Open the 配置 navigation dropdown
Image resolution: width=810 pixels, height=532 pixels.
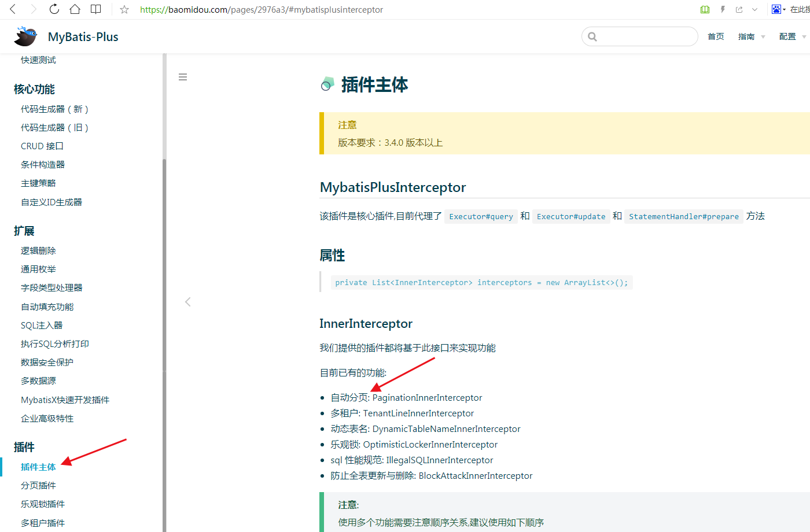point(793,36)
